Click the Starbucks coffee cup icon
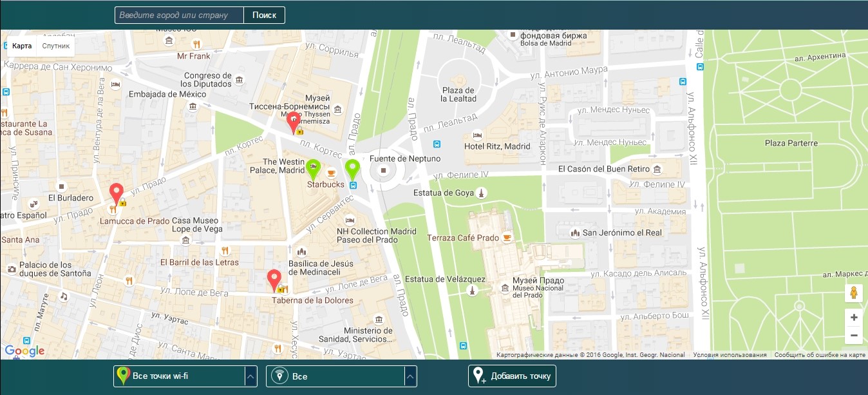This screenshot has height=395, width=868. pyautogui.click(x=332, y=173)
